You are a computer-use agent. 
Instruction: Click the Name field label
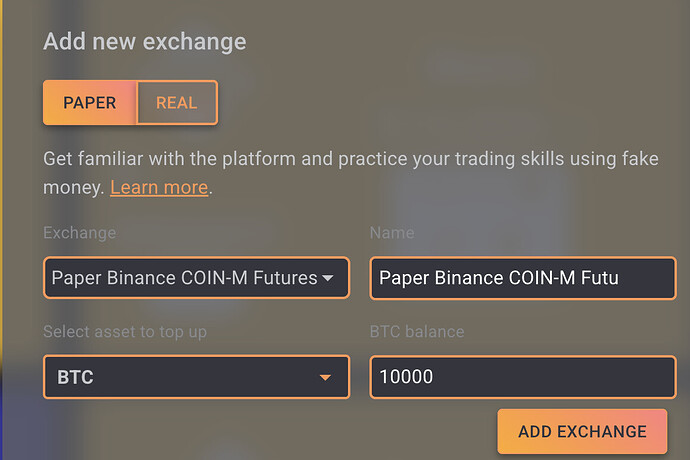click(392, 233)
